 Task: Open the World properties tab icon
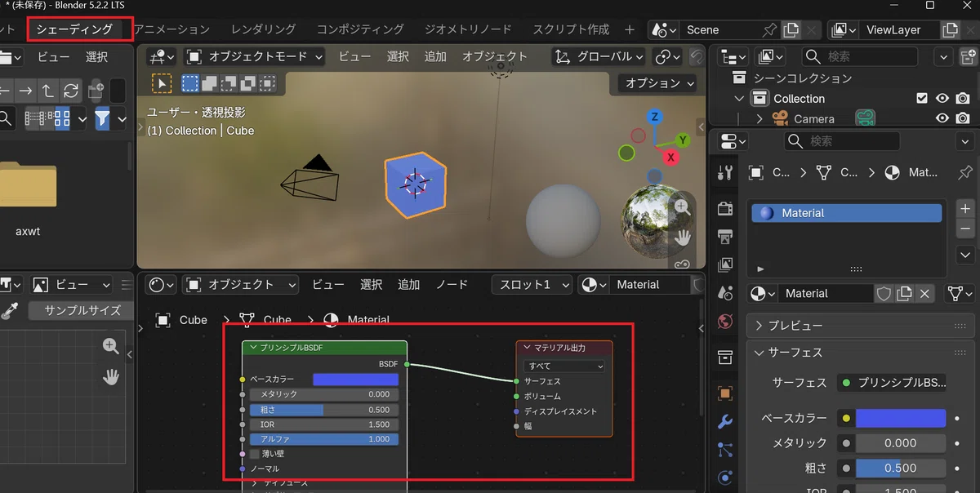click(725, 321)
